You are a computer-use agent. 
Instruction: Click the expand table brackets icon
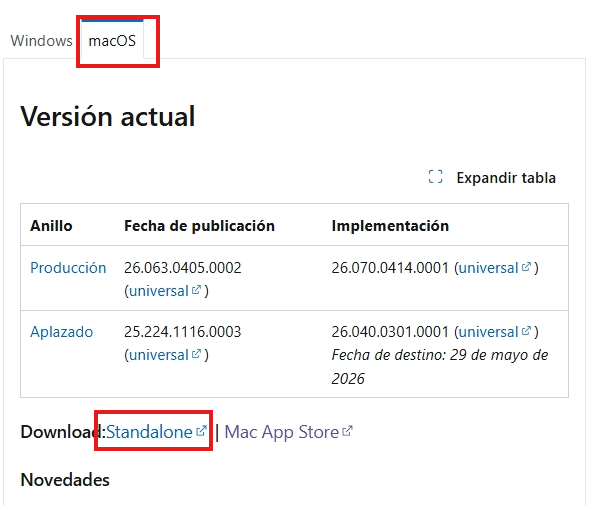436,177
